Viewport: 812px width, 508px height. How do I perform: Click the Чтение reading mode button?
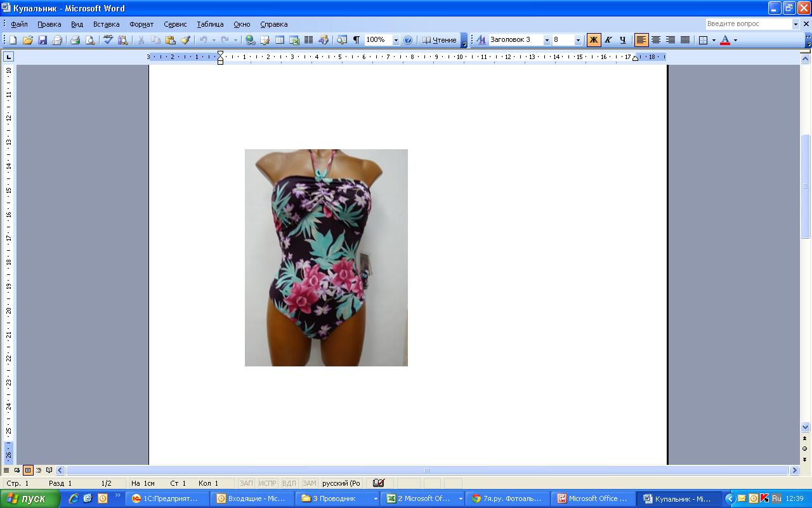tap(440, 40)
